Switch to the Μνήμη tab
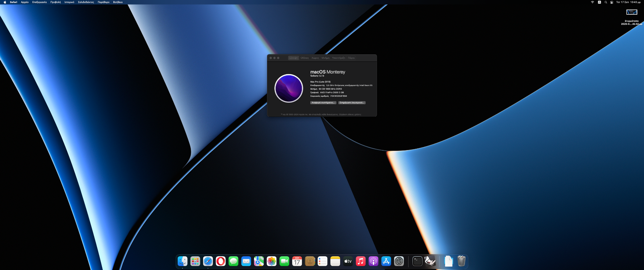Screen dimensions: 644x270 coord(326,58)
